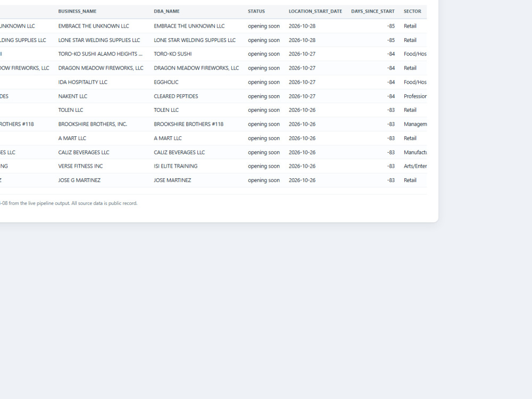Select DBA name JOSE MARTINEZ

(172, 180)
